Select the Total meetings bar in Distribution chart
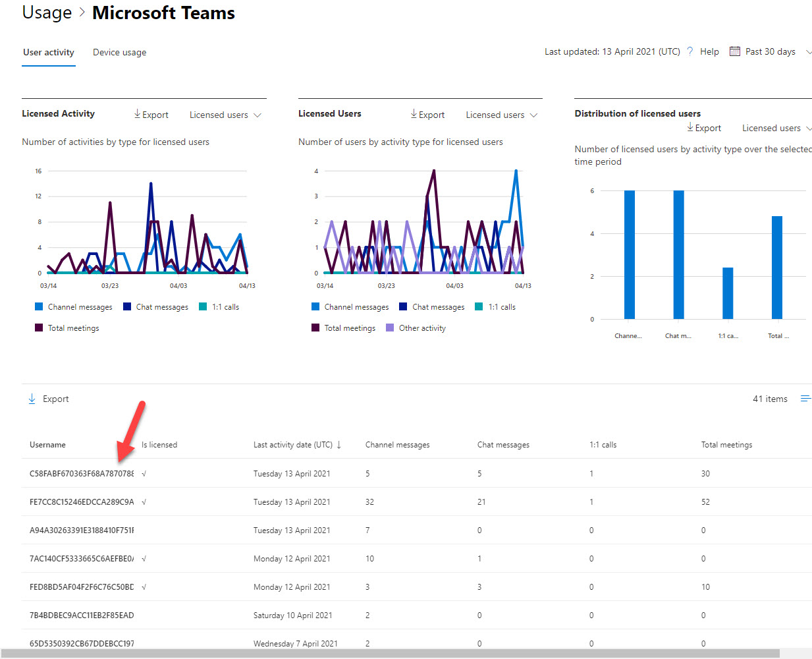Viewport: 812px width, 659px height. pos(777,268)
